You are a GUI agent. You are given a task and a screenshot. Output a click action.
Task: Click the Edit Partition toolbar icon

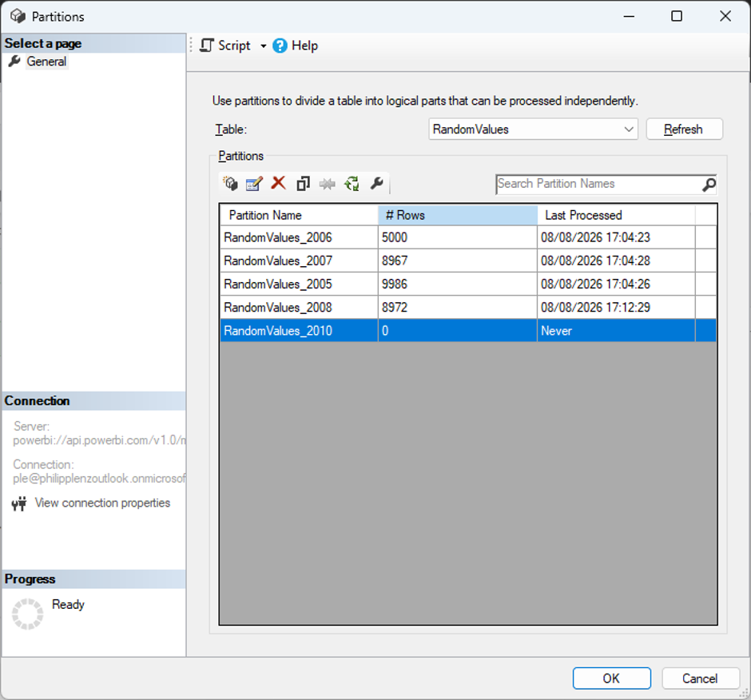[x=254, y=184]
